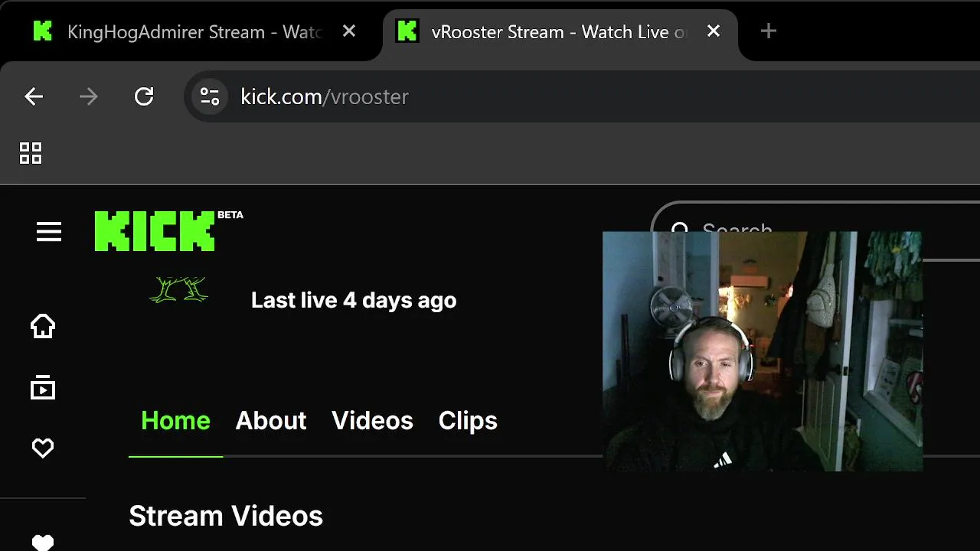Screen dimensions: 980x551
Task: Open Following via sidebar heart outline icon
Action: (43, 448)
